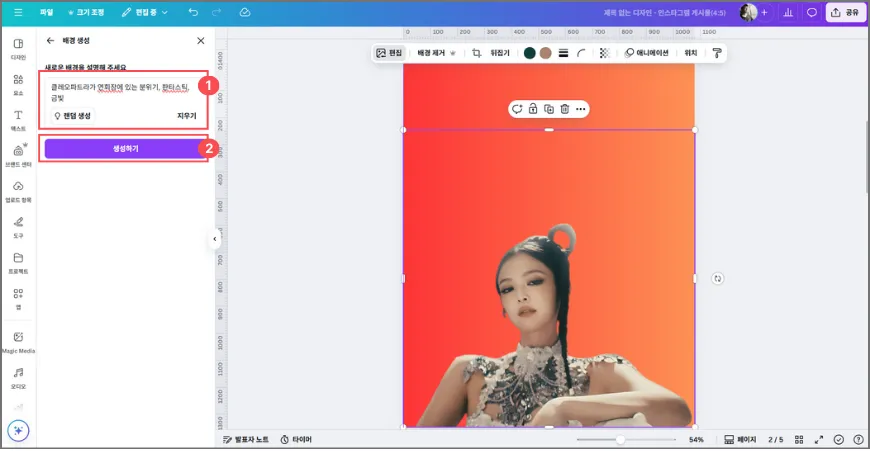
Task: Click 뒤집기 flip option
Action: click(499, 53)
